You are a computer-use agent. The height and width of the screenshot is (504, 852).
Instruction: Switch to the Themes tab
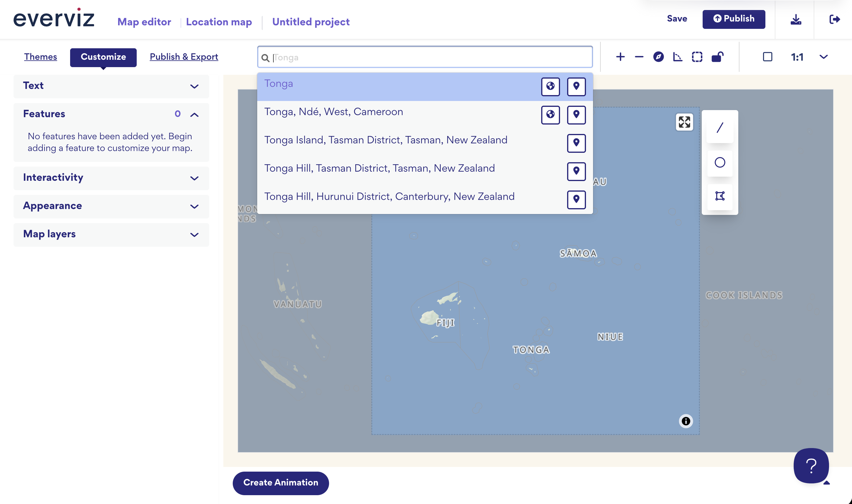tap(40, 57)
